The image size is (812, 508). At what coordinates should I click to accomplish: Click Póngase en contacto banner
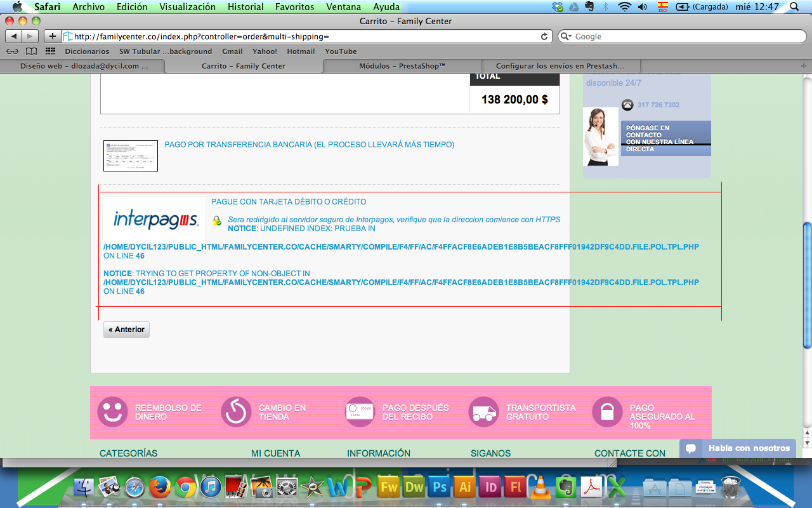tap(666, 138)
